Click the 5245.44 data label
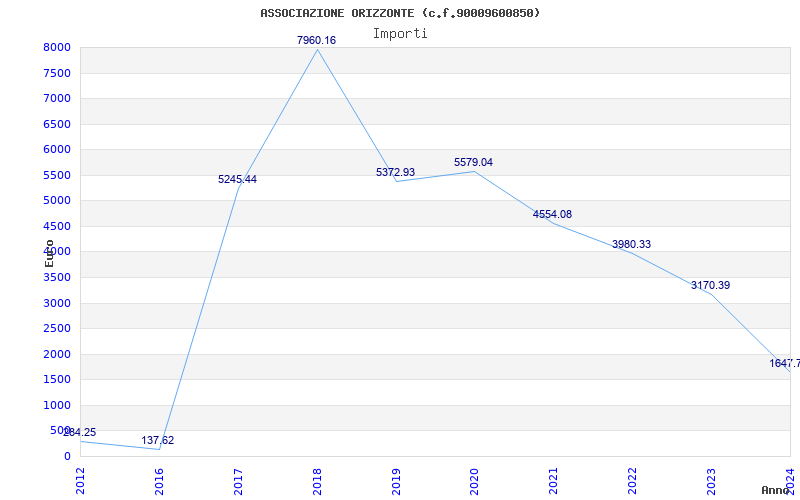Viewport: 800px width, 500px height. coord(237,180)
